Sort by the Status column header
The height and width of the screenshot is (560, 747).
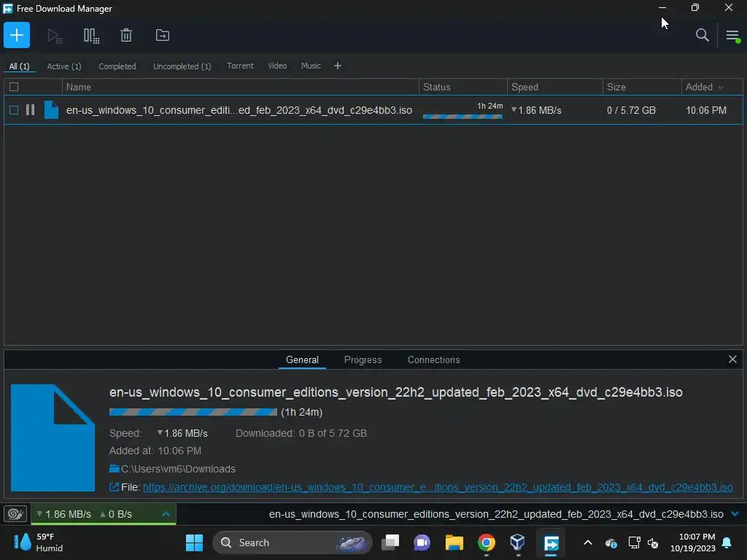click(463, 87)
